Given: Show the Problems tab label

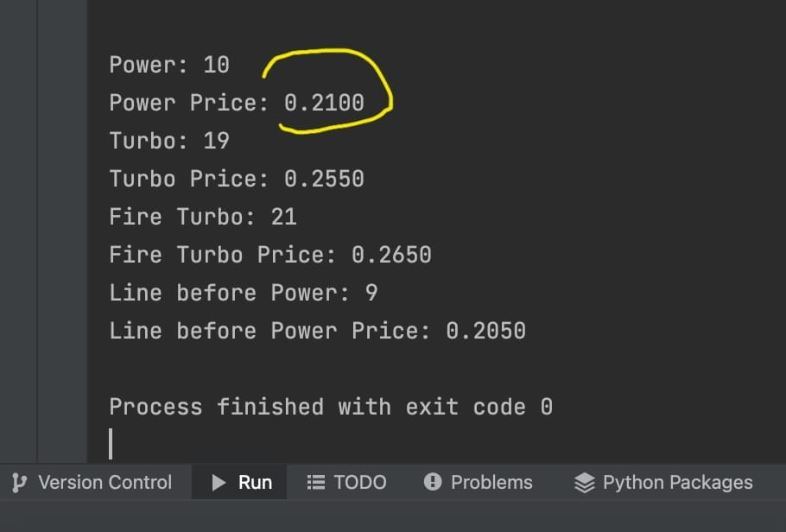Looking at the screenshot, I should click(x=491, y=483).
